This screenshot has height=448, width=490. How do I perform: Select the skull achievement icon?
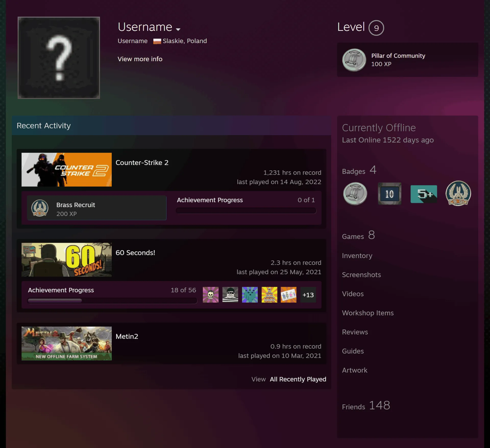click(211, 295)
